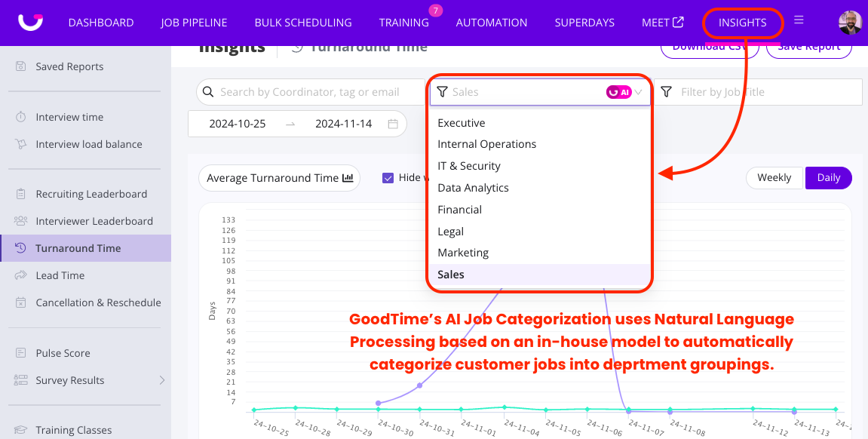Screen dimensions: 868x439
Task: Open the hamburger menu icon
Action: pos(799,20)
